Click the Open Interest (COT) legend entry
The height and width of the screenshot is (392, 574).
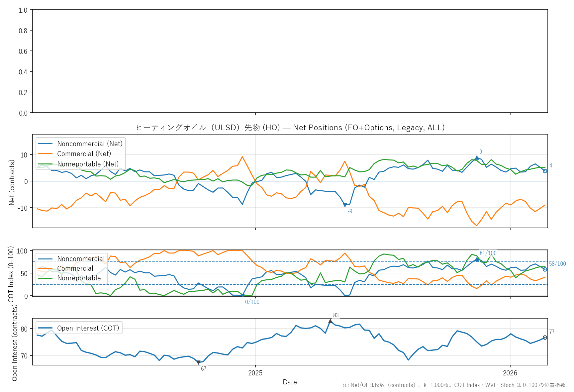88,328
